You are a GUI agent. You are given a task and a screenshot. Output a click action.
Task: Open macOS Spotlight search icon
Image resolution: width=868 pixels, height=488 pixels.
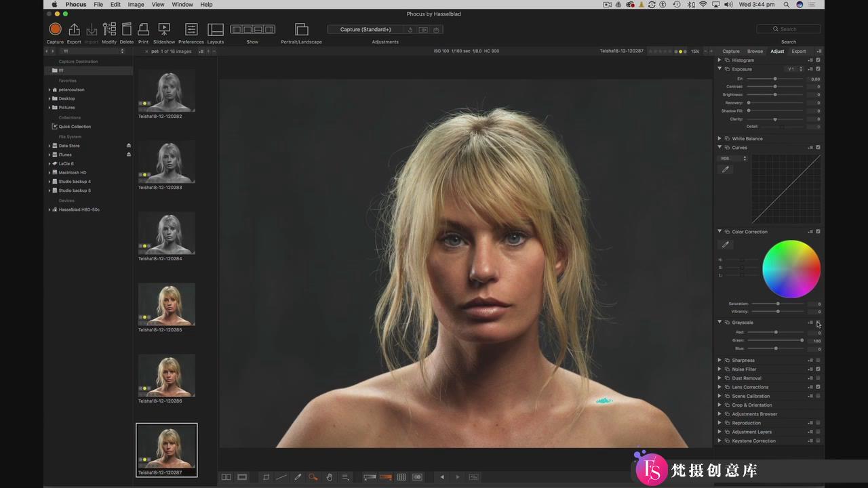point(787,5)
